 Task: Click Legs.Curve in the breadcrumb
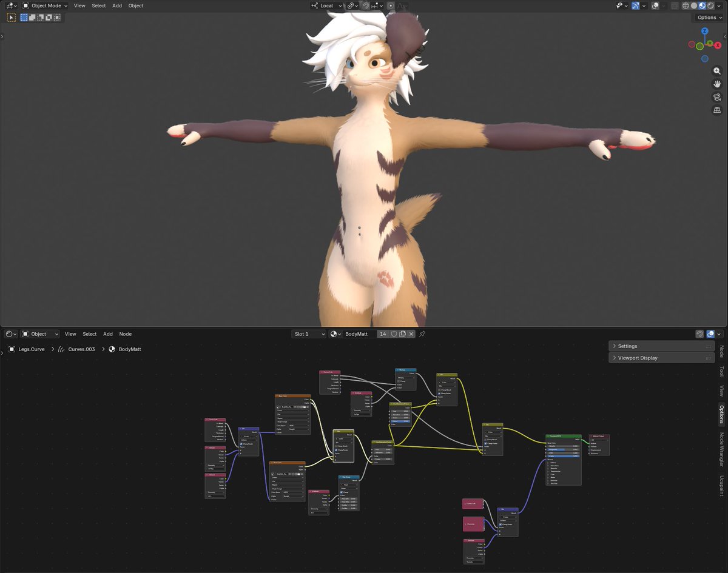point(32,349)
